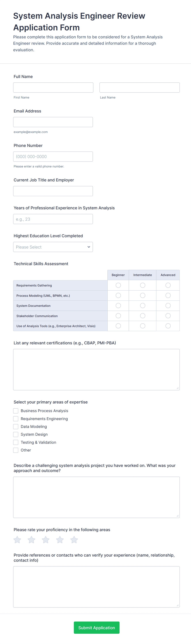Check the Business Process Analysis box
This screenshot has height=644, width=191.
point(16,411)
